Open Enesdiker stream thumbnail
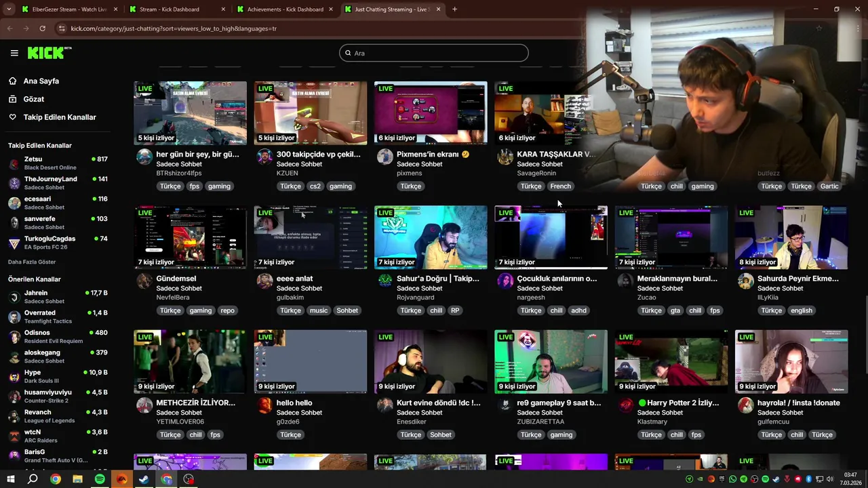Image resolution: width=868 pixels, height=488 pixels. click(x=431, y=361)
